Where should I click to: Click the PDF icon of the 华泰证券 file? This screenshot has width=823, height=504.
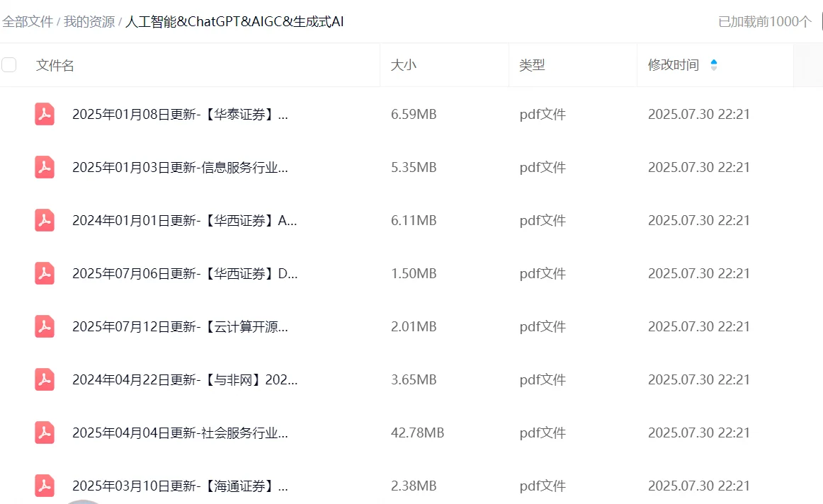pos(44,114)
